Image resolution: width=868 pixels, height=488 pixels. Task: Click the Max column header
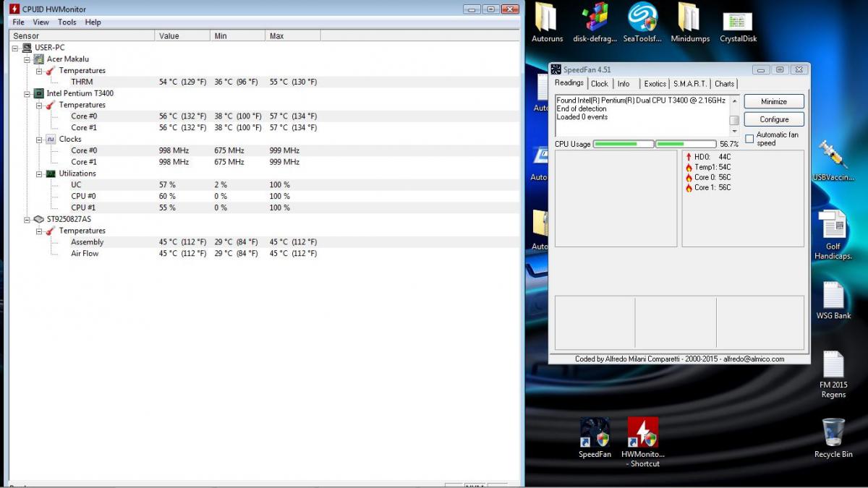(293, 36)
